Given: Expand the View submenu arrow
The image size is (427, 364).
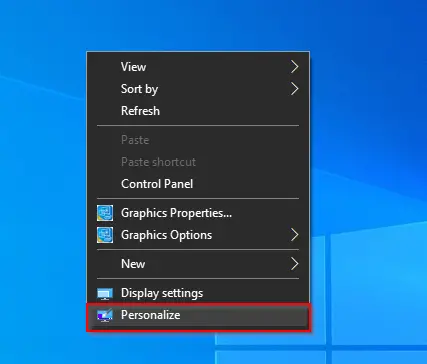Looking at the screenshot, I should click(294, 67).
